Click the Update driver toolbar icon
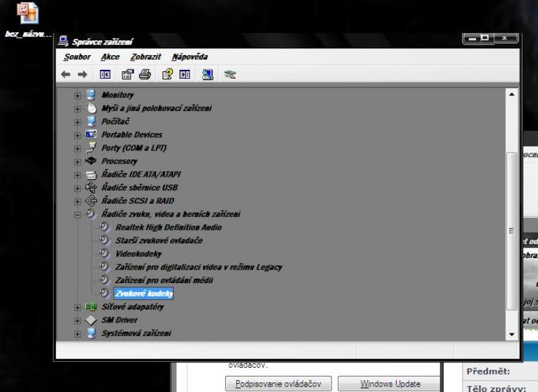This screenshot has height=392, width=538. pyautogui.click(x=230, y=75)
